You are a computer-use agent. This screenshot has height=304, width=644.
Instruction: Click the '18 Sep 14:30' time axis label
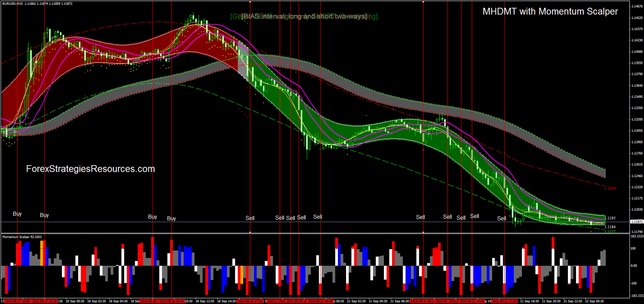click(226, 301)
